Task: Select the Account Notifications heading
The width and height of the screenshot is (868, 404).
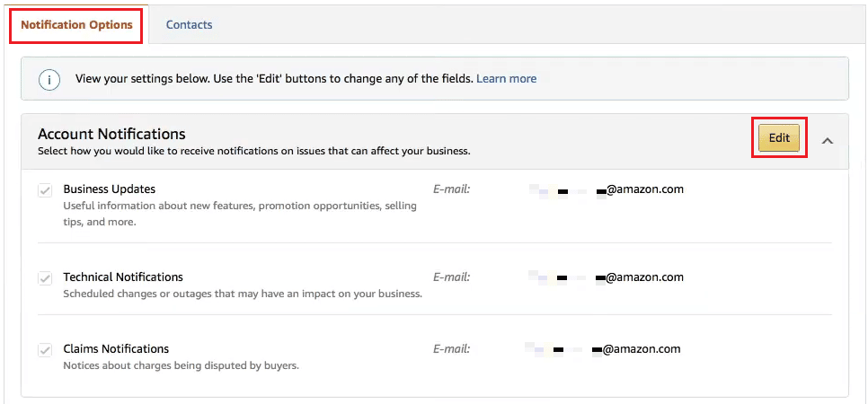Action: 111,134
